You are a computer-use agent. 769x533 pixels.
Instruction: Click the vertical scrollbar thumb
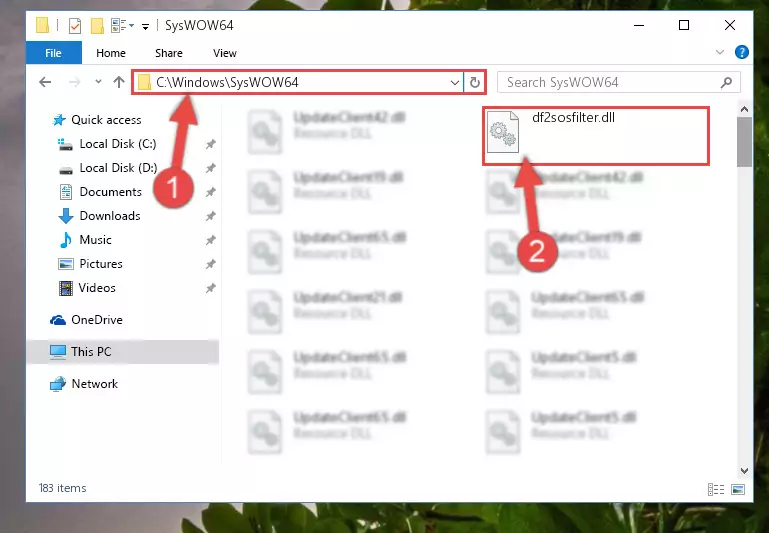coord(744,142)
